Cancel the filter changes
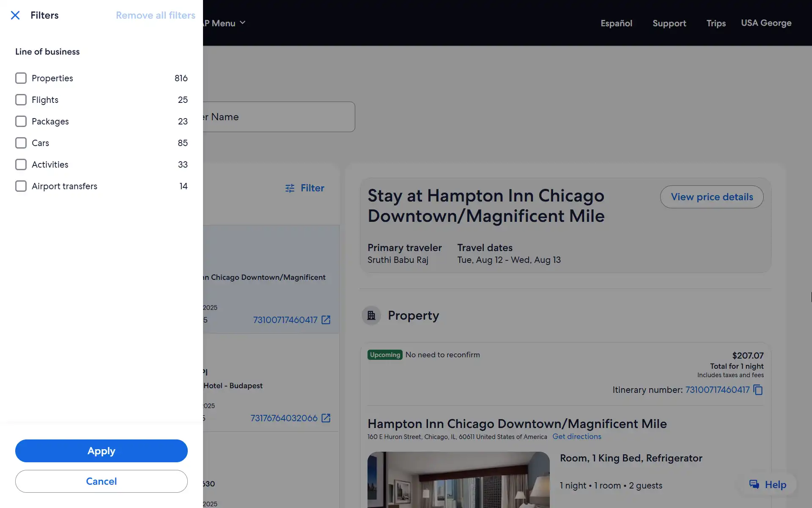 pos(101,481)
